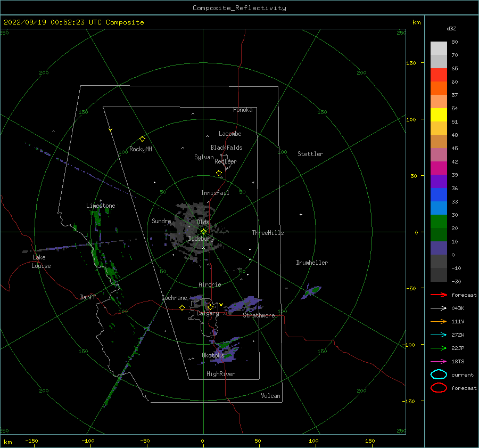479x448 pixels.
Task: Click the Lake Louise label
Action: [41, 262]
